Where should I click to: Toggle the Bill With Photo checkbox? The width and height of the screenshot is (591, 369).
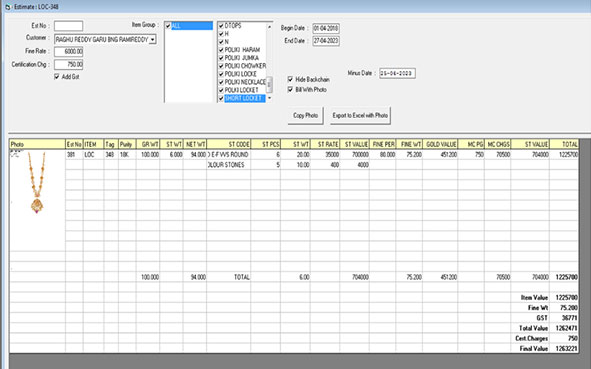click(x=290, y=89)
